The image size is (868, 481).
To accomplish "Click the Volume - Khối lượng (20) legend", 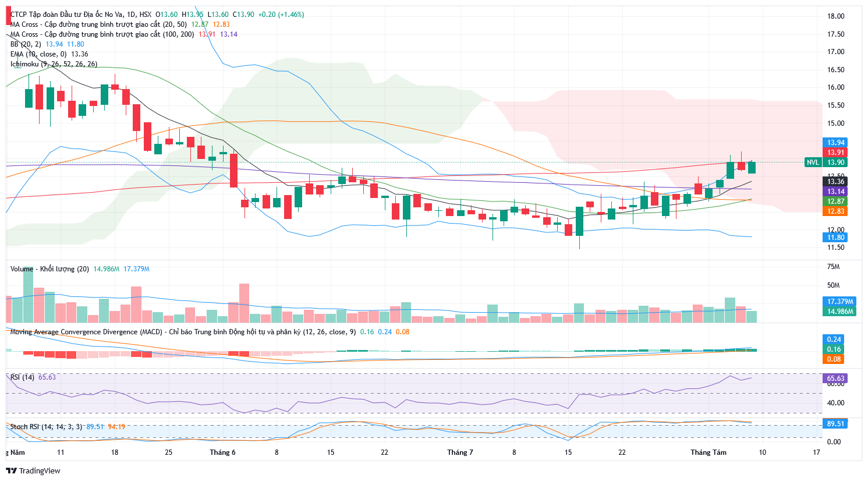I will point(49,269).
